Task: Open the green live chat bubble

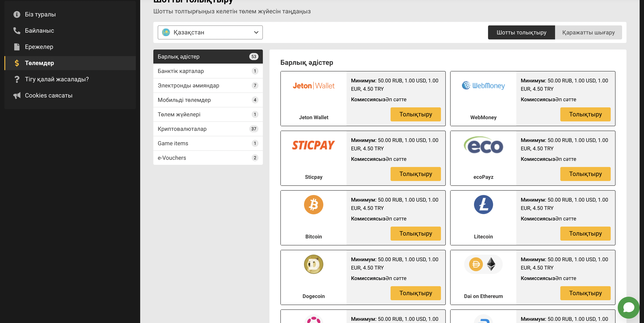Action: (628, 307)
